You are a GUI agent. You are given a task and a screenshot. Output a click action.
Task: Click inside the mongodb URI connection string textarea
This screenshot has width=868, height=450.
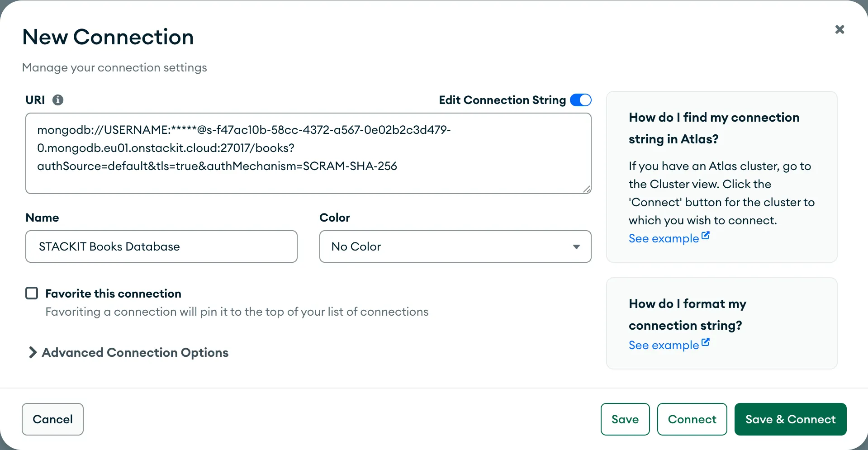308,153
